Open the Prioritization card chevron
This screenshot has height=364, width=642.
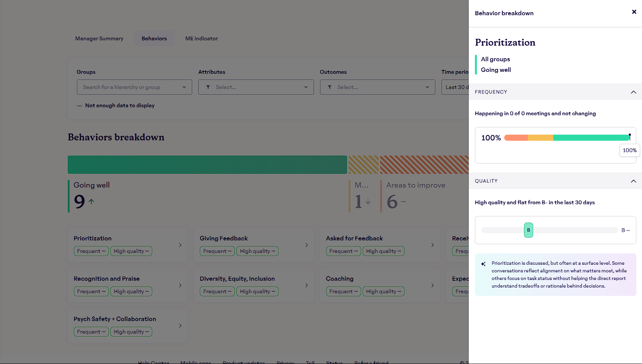pyautogui.click(x=180, y=245)
